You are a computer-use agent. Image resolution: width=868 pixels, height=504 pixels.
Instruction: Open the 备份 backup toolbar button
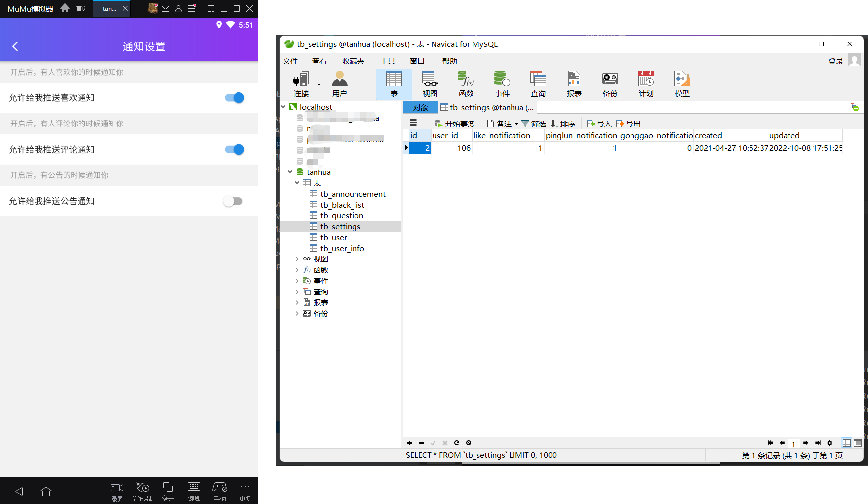[x=610, y=84]
